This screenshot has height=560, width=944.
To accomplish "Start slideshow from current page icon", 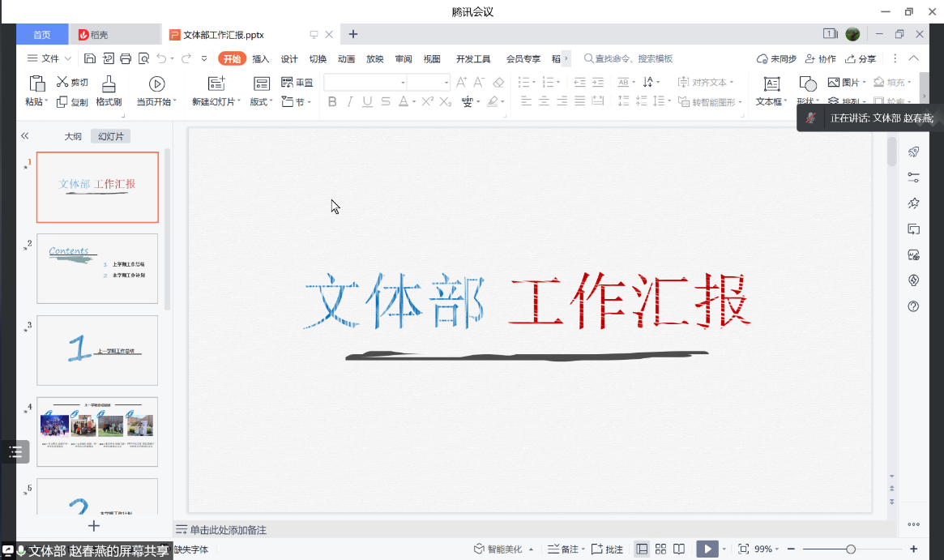I will pyautogui.click(x=157, y=83).
